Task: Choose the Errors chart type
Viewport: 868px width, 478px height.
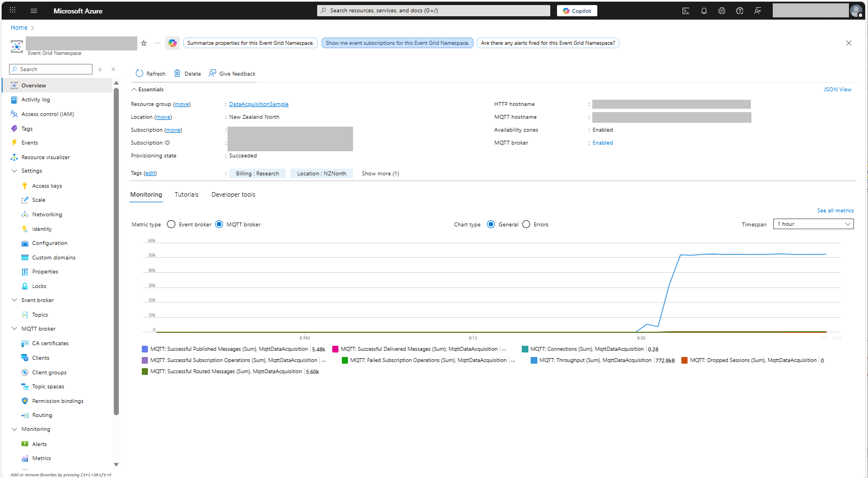Action: [x=526, y=225]
